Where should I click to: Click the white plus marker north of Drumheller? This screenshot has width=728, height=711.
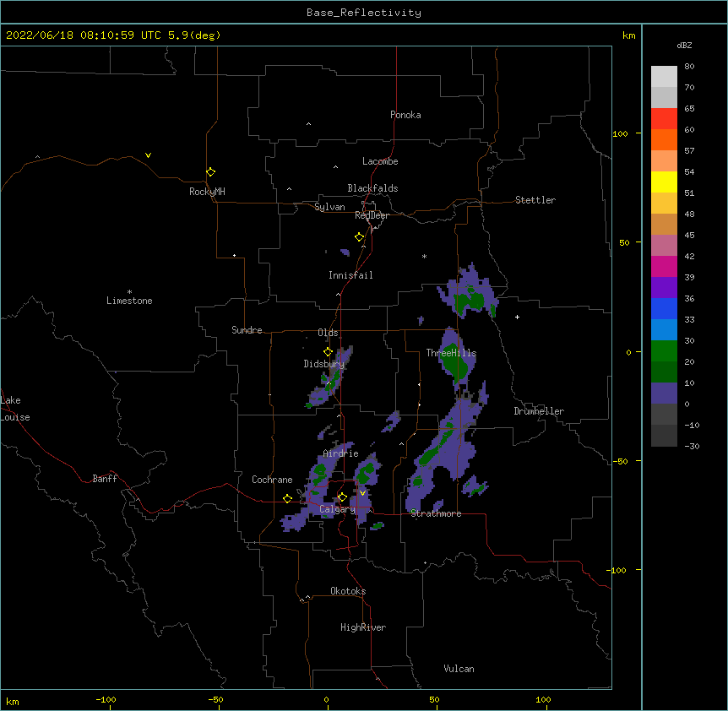click(517, 317)
